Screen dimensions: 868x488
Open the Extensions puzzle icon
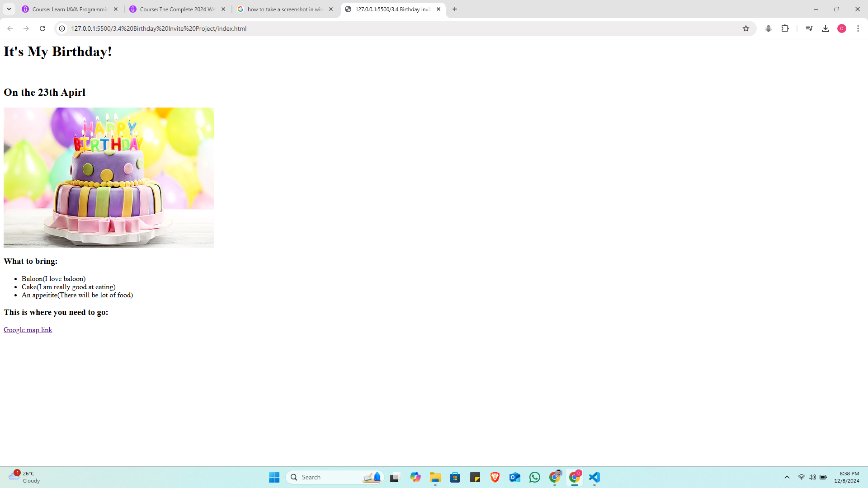coord(785,28)
